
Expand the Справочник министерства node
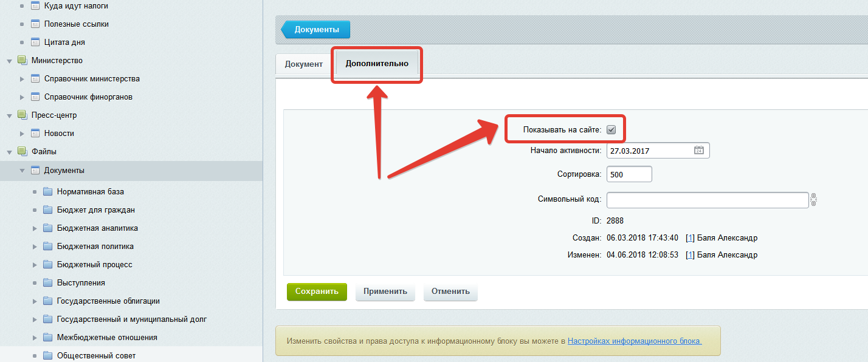pos(22,79)
